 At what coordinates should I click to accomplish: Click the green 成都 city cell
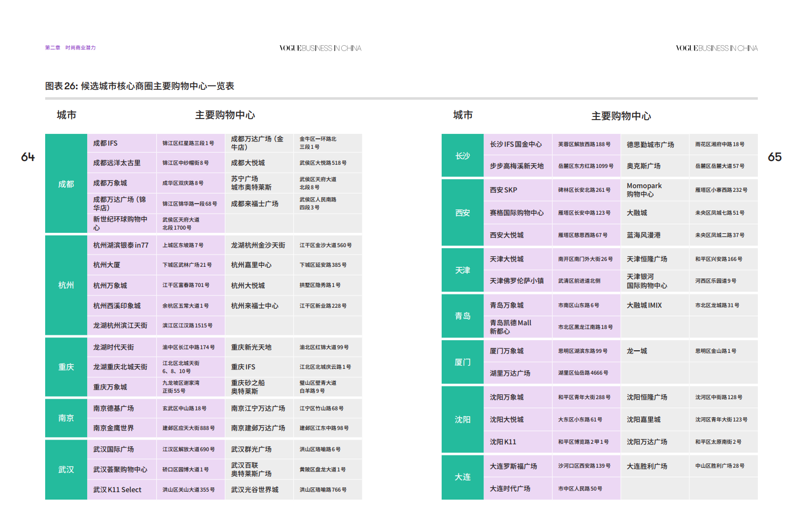point(66,184)
